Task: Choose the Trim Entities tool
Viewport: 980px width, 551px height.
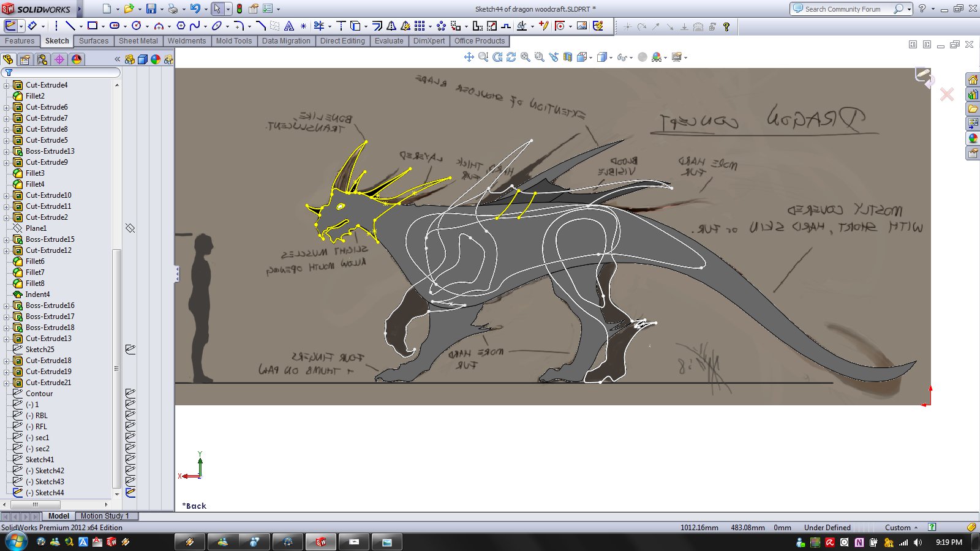Action: click(318, 26)
